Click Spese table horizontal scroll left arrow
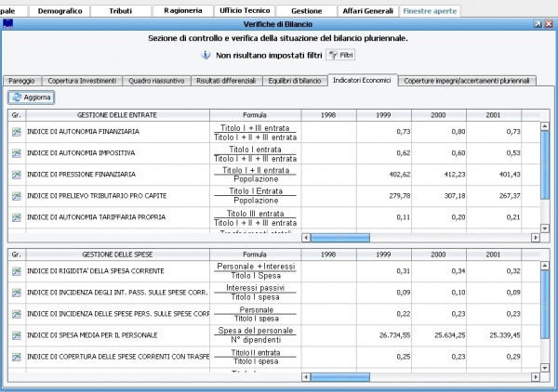Screen dimensions: 558x392 306,377
